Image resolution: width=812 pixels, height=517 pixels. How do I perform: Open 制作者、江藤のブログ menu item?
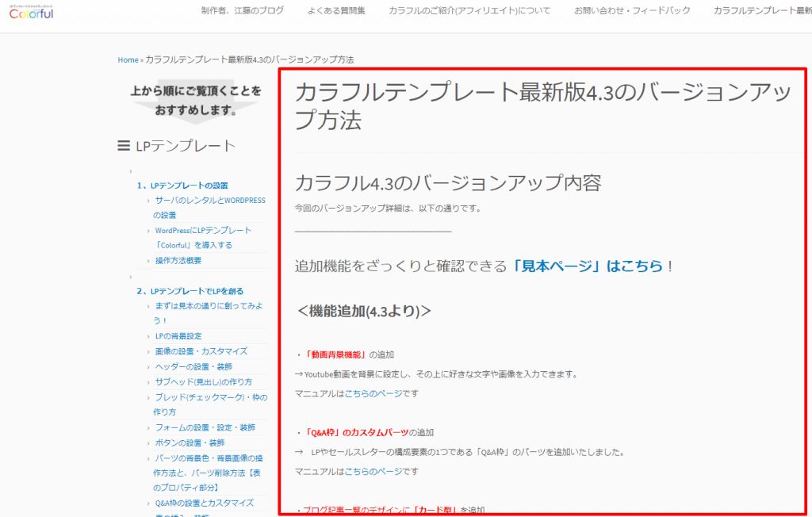pyautogui.click(x=243, y=10)
